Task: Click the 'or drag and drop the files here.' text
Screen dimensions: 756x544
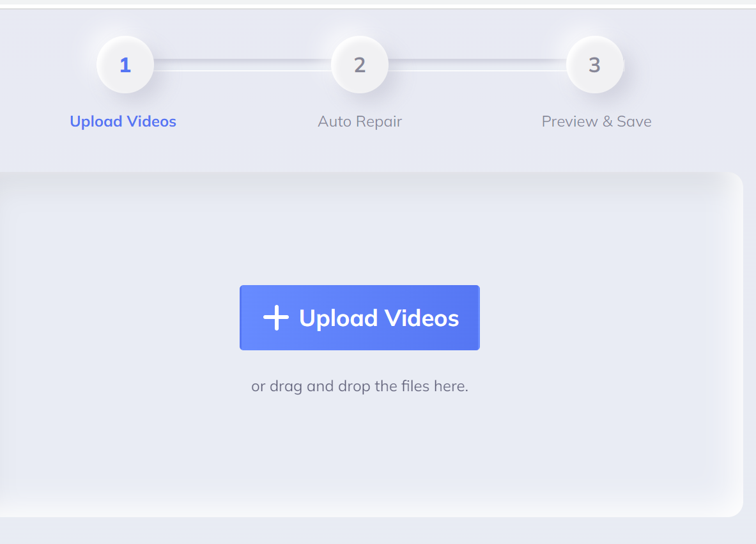Action: (360, 386)
